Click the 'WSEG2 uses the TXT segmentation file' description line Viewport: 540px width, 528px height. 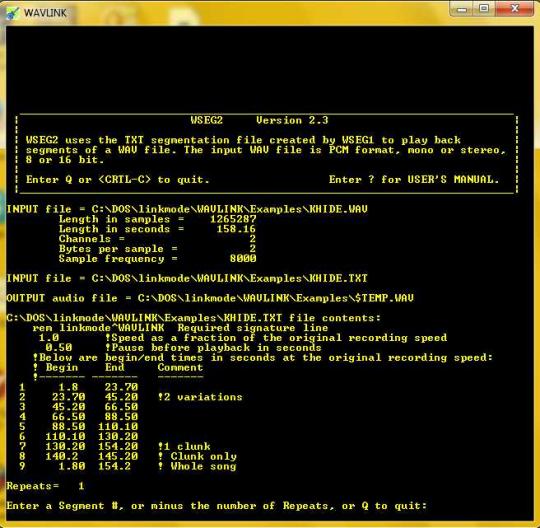[243, 140]
